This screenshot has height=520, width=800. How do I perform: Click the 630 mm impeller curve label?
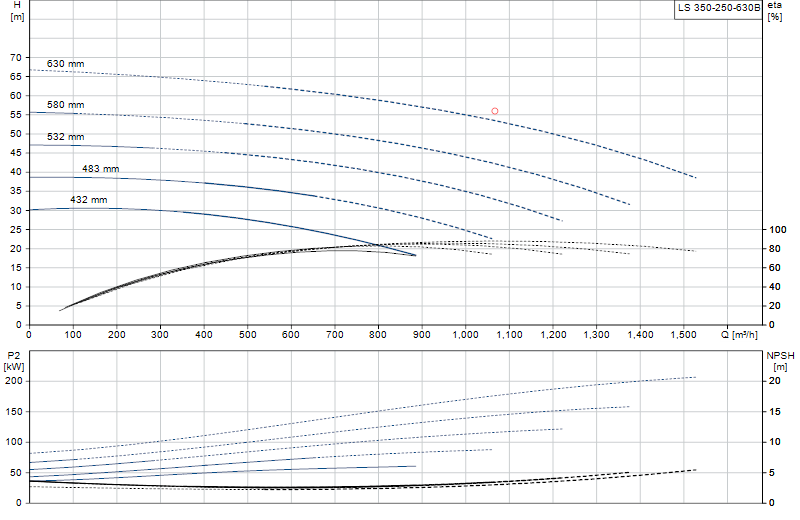(65, 64)
